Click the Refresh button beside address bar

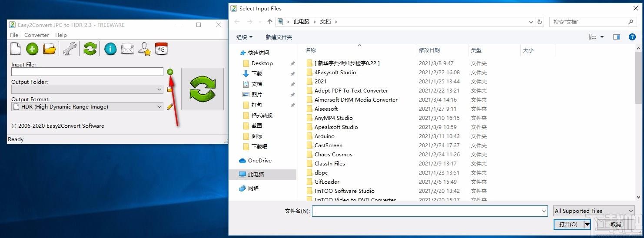(540, 22)
